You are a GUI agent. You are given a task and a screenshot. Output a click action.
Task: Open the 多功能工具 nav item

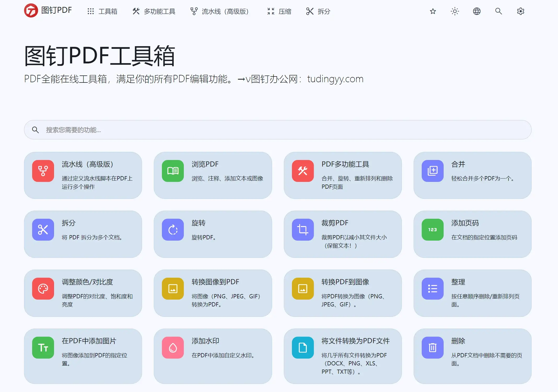click(x=154, y=11)
